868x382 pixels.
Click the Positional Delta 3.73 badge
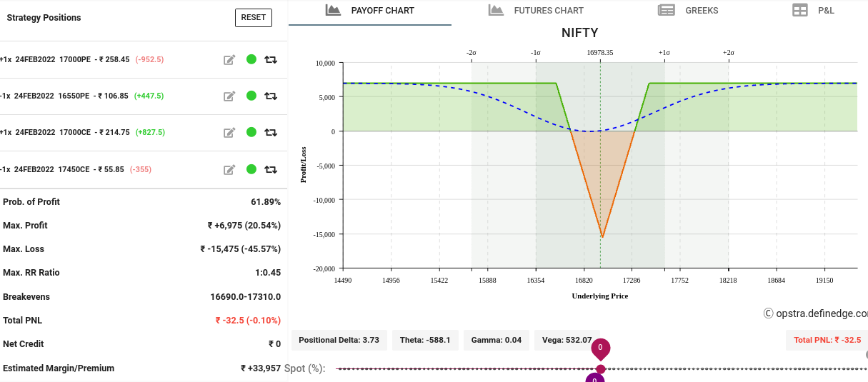(x=339, y=341)
